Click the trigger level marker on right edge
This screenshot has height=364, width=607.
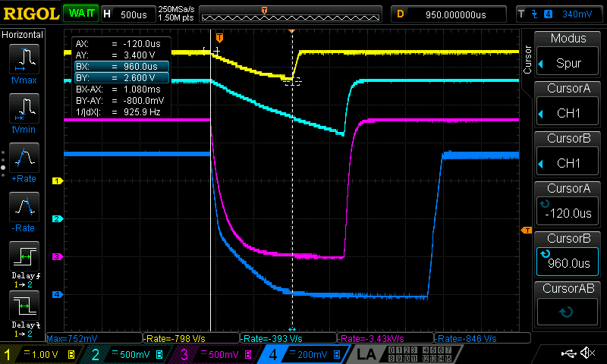point(527,231)
